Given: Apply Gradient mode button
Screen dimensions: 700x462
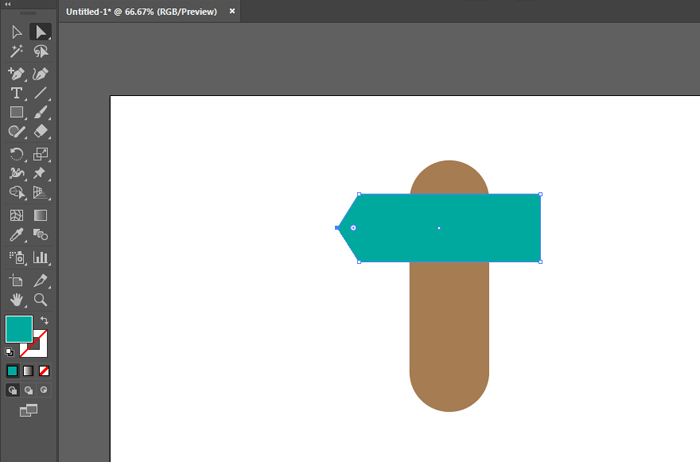Looking at the screenshot, I should [x=28, y=371].
